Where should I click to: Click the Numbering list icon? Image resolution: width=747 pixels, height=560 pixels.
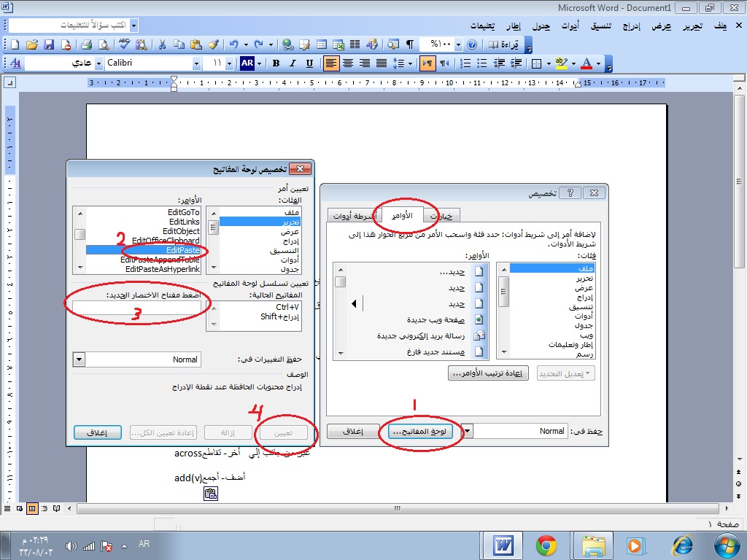tap(465, 63)
